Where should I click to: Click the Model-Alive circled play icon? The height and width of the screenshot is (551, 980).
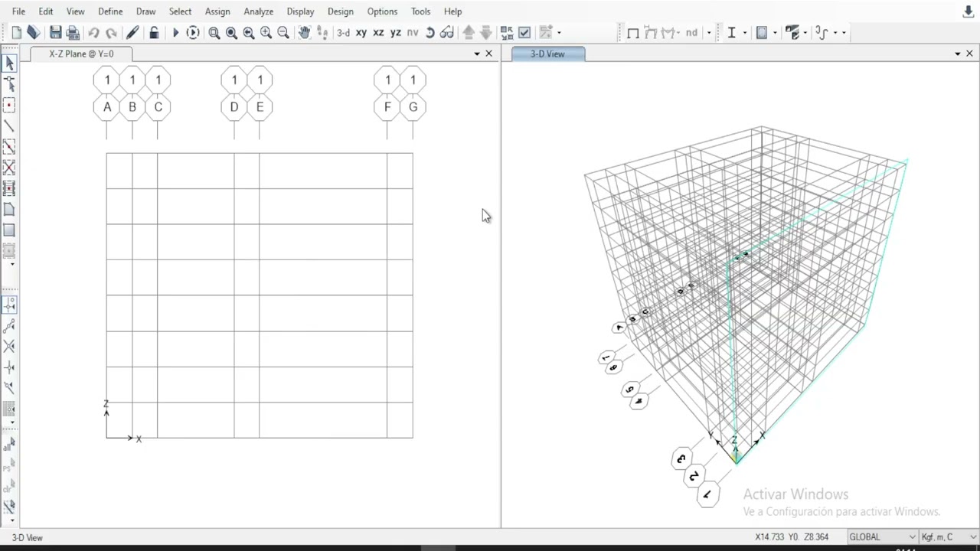pyautogui.click(x=193, y=32)
